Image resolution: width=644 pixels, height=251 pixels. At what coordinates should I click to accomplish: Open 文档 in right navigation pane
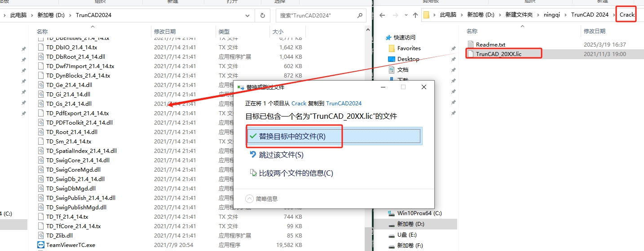tap(403, 69)
